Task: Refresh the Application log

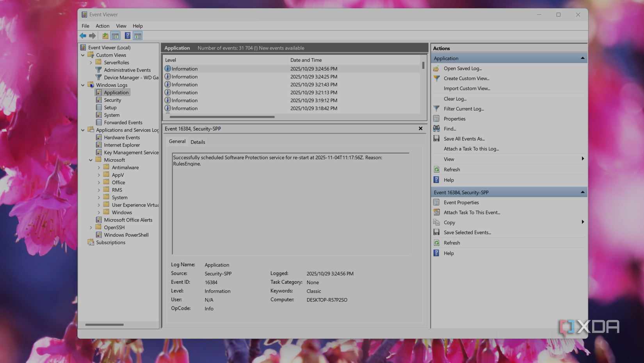Action: pyautogui.click(x=452, y=169)
